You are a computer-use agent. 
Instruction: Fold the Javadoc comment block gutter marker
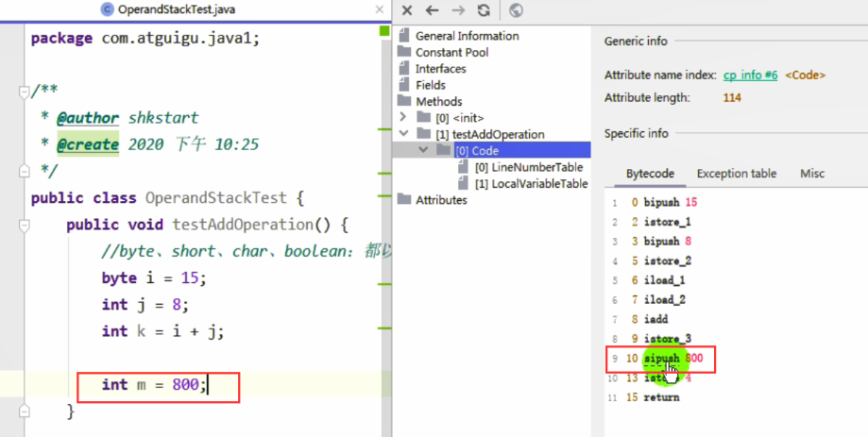(24, 92)
